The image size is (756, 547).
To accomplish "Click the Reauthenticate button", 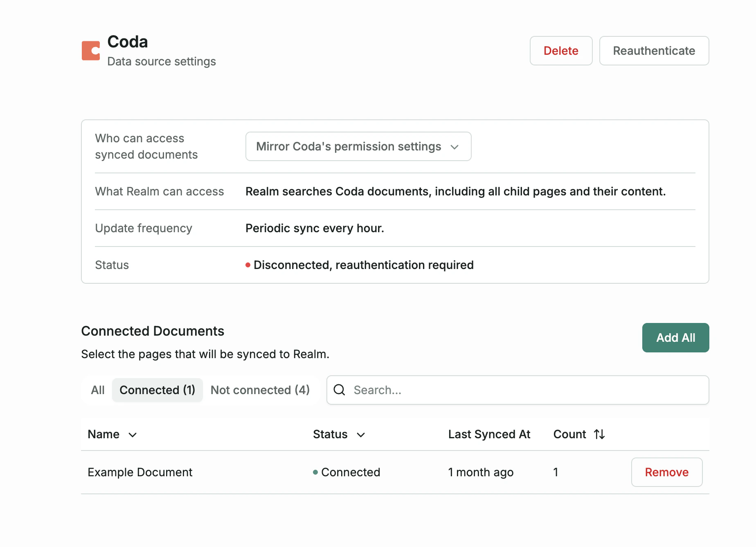I will (x=654, y=51).
